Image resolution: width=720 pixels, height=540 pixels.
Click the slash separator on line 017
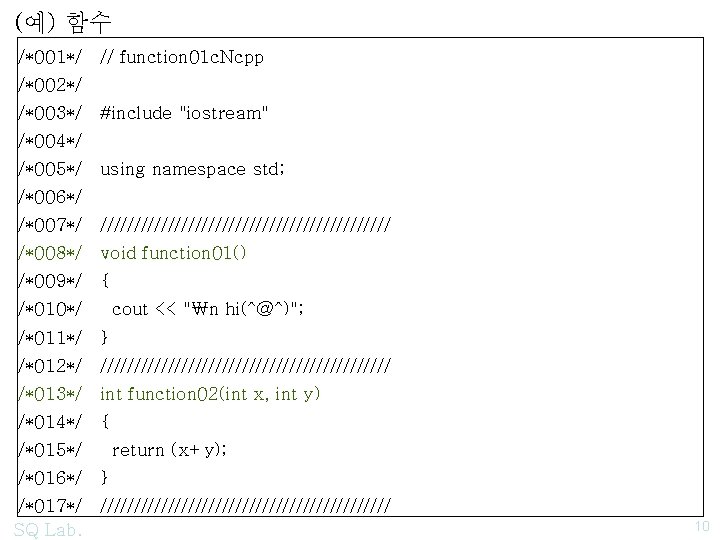pyautogui.click(x=245, y=506)
